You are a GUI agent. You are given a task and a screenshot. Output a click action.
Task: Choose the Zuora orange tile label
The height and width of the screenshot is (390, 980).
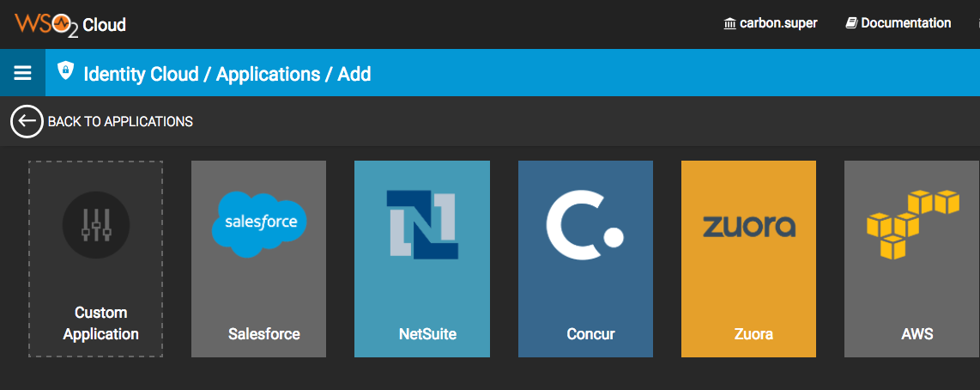point(753,333)
